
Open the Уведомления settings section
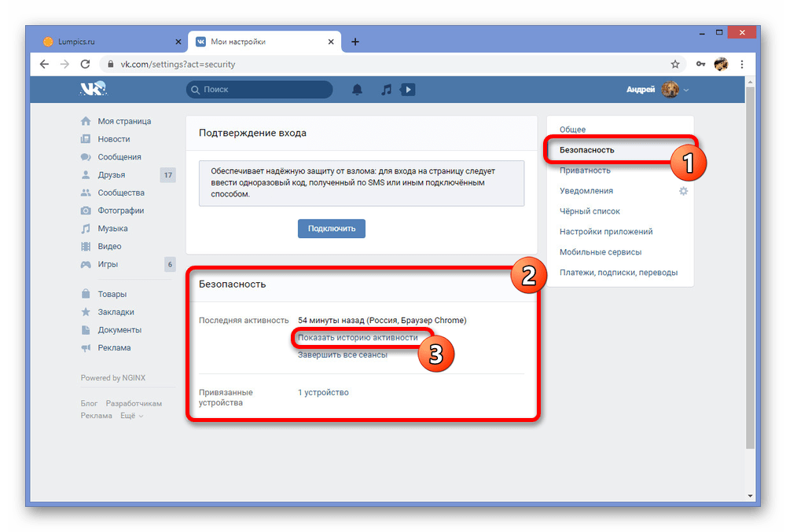click(x=586, y=191)
